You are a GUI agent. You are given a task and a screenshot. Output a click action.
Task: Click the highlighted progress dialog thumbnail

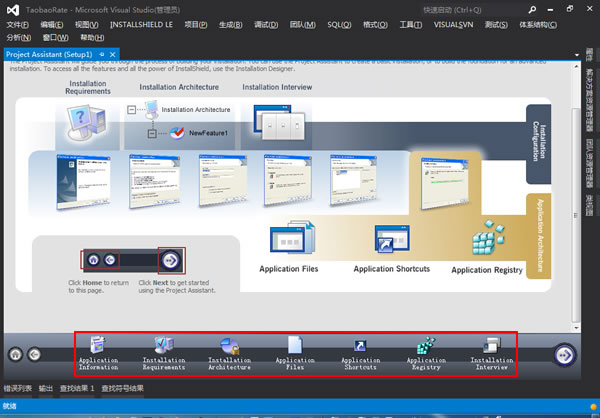point(445,183)
